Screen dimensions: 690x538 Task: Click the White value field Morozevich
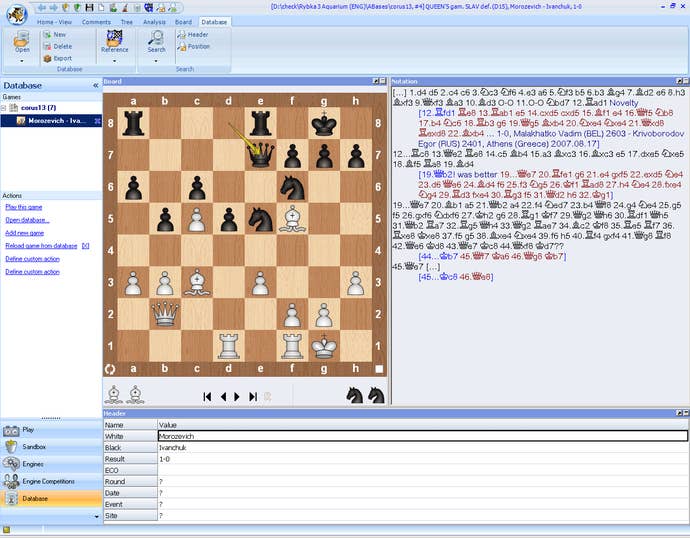pos(422,436)
